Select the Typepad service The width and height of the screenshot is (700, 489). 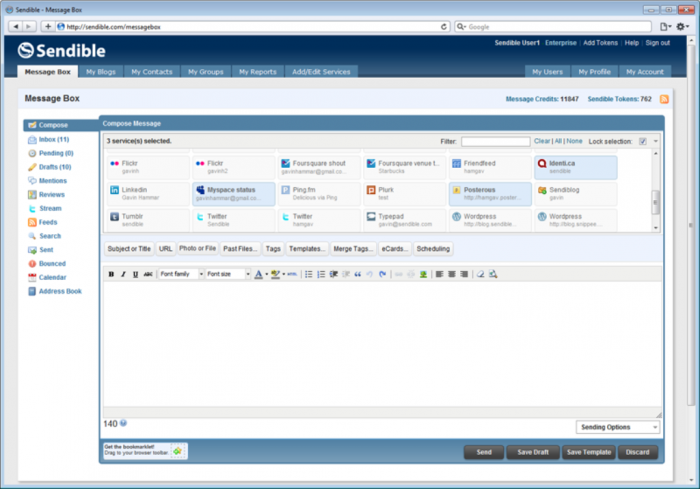click(x=404, y=220)
